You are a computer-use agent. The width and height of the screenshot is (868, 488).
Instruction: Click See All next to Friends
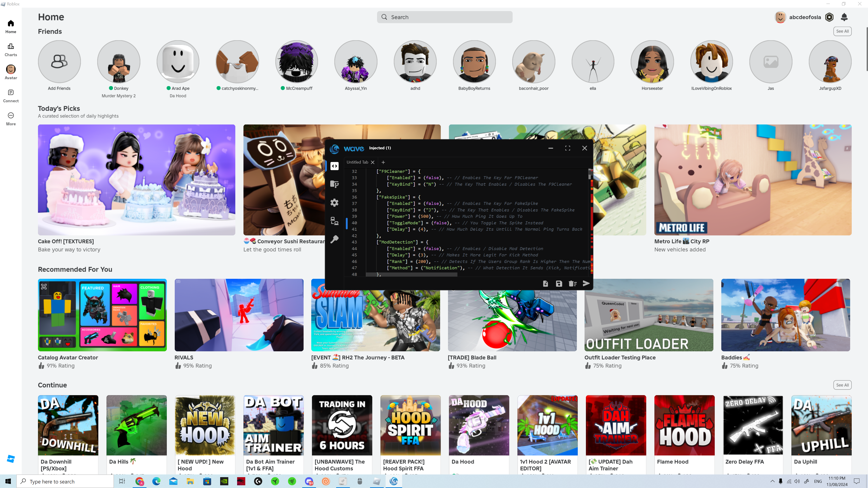842,31
